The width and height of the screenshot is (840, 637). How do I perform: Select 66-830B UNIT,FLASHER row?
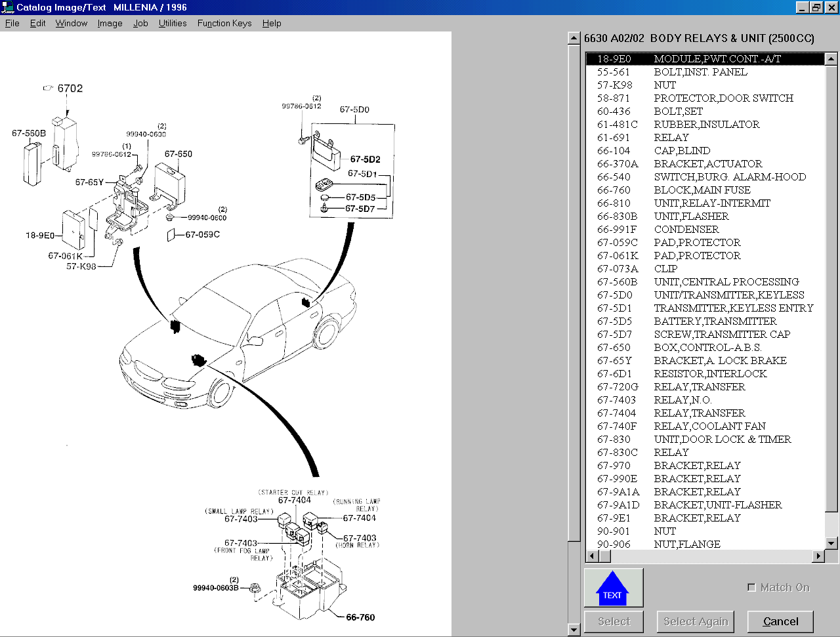click(x=705, y=216)
